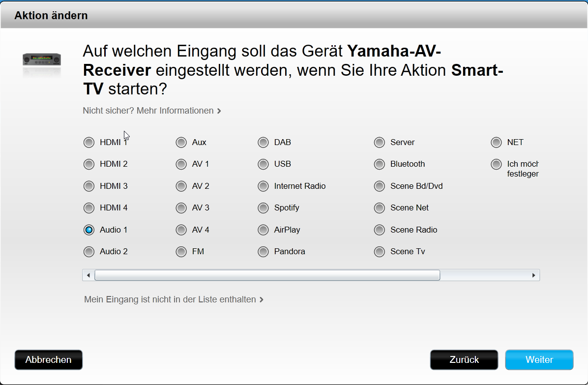The image size is (588, 385).
Task: Select the Spotify input option
Action: click(263, 208)
